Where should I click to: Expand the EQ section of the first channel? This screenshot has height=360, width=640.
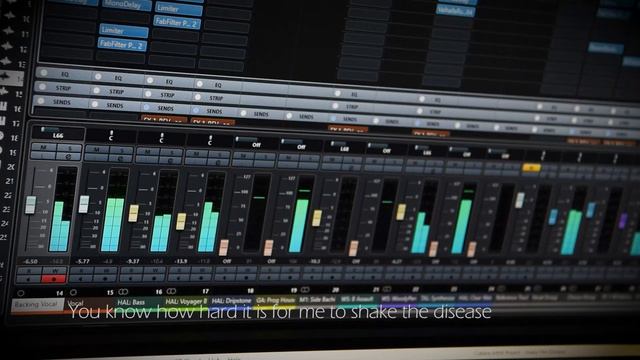tap(65, 74)
